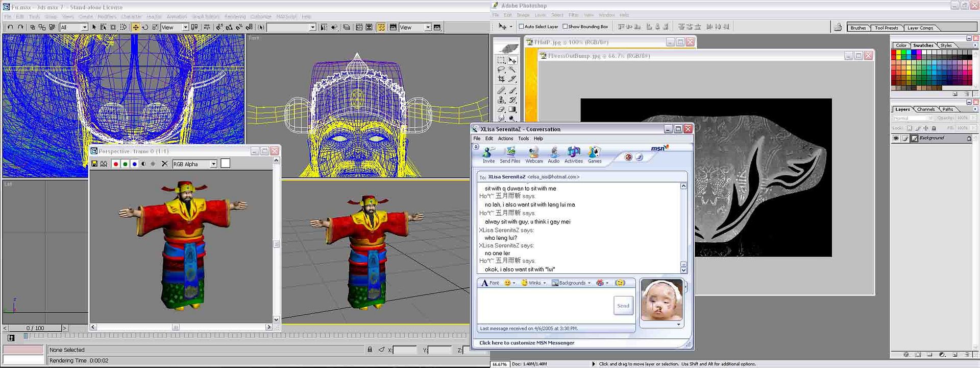Check the Show Bounding Box option
This screenshot has width=980, height=368.
click(565, 27)
